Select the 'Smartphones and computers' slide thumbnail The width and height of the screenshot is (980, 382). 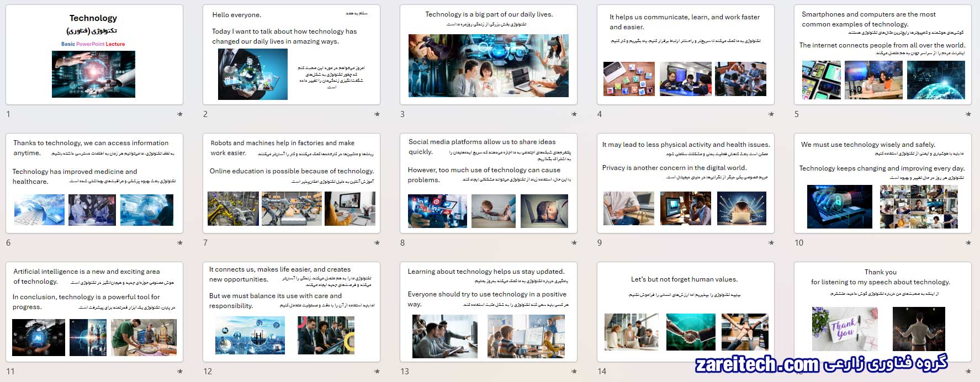point(883,55)
